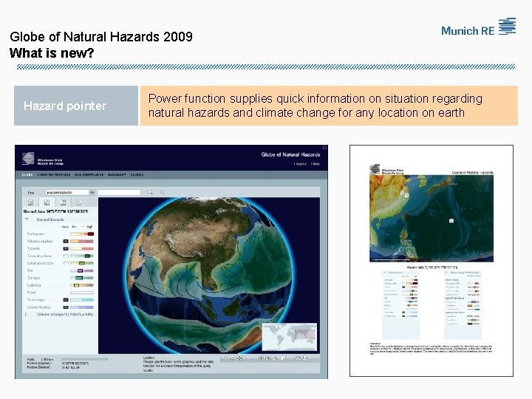This screenshot has width=532, height=399.
Task: Click the second-to-last bottom toolbar icon
Action: coord(298,358)
